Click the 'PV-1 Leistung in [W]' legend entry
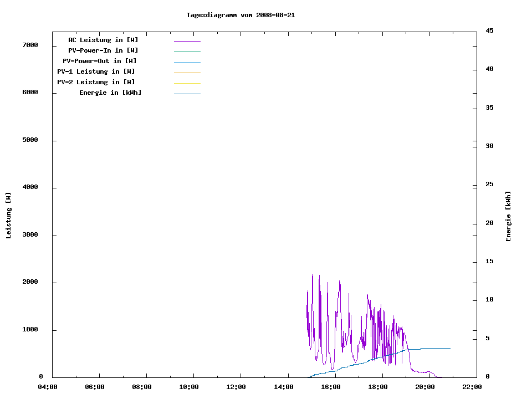The image size is (532, 399). (x=96, y=71)
